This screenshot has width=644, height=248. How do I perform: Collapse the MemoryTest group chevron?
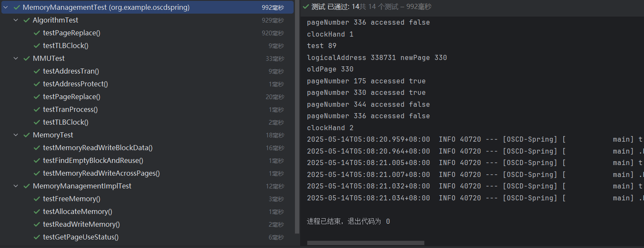click(x=16, y=135)
